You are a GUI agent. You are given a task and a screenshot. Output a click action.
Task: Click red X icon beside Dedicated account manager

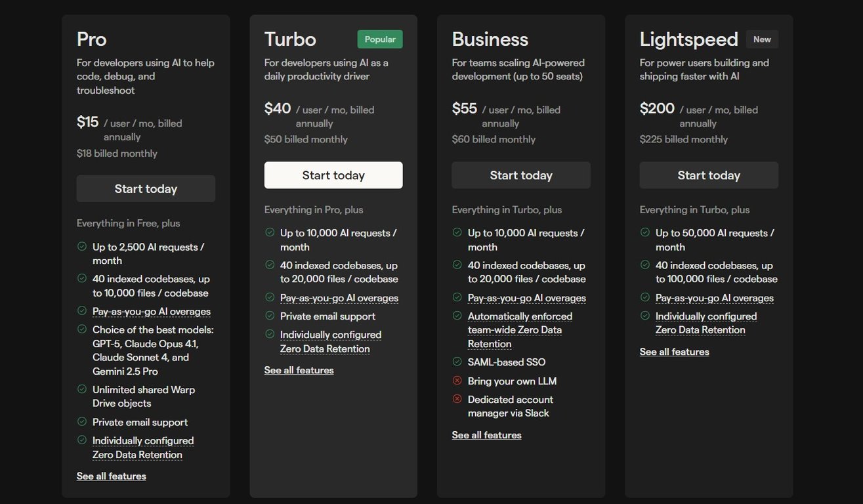(457, 399)
